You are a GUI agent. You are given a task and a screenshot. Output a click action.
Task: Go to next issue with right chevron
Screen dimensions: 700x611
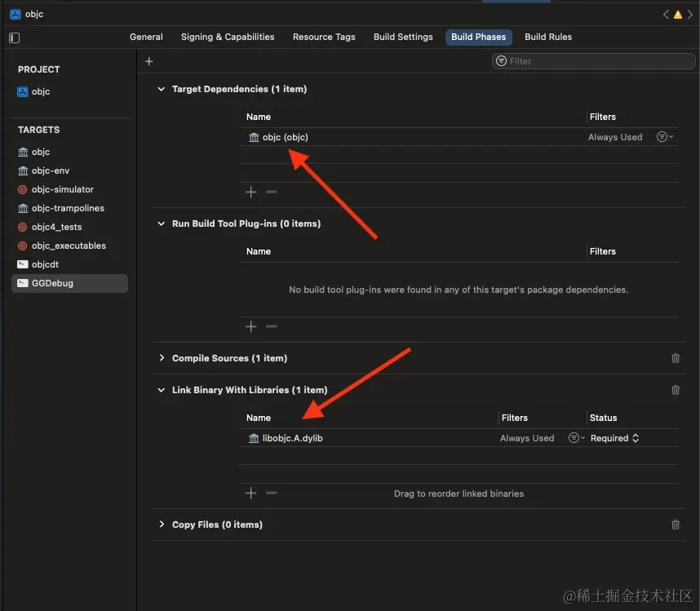[689, 15]
